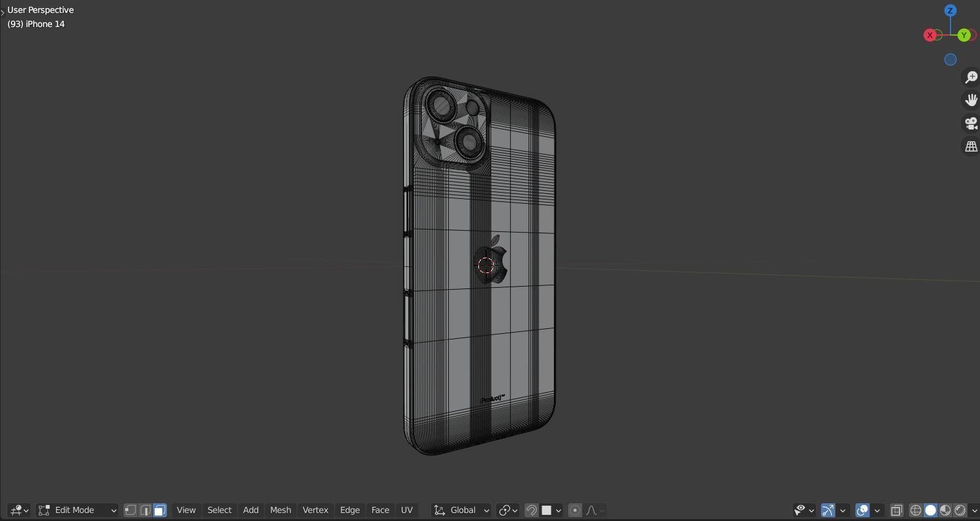Click the upper-left camera lens on model

441,107
